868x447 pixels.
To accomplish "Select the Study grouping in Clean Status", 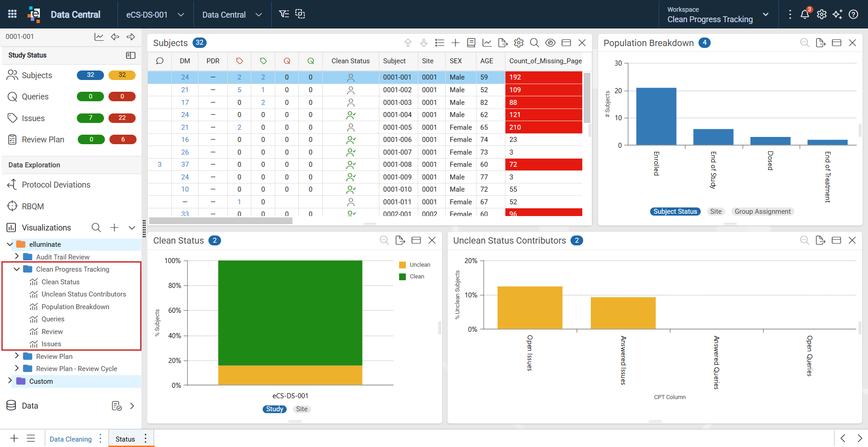I will point(274,409).
